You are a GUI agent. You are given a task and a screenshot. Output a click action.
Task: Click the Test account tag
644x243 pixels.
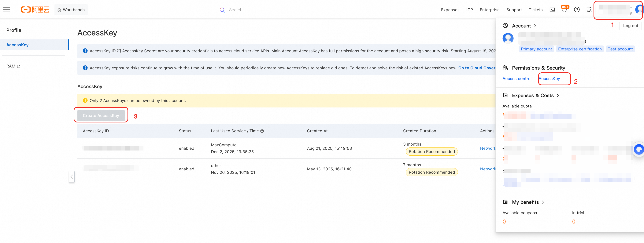(x=620, y=49)
